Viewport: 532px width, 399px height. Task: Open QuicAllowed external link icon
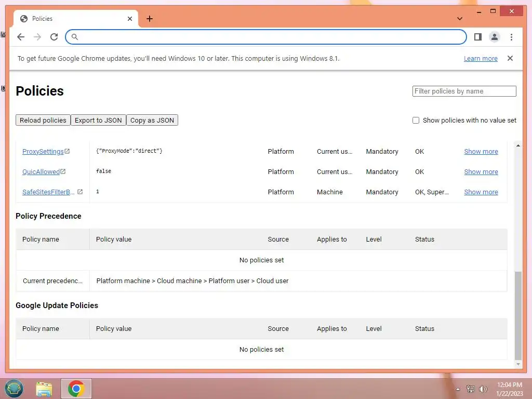(63, 171)
